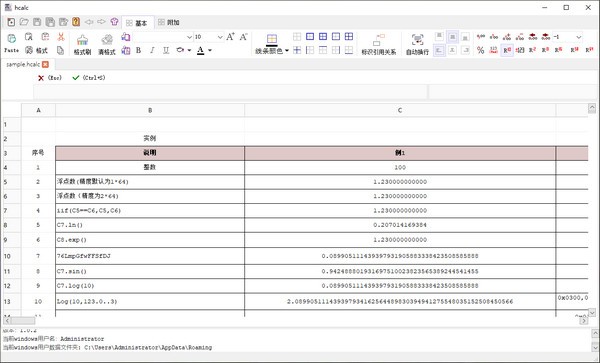Apply bottom border to the cell
This screenshot has width=600, height=363.
pyautogui.click(x=349, y=50)
